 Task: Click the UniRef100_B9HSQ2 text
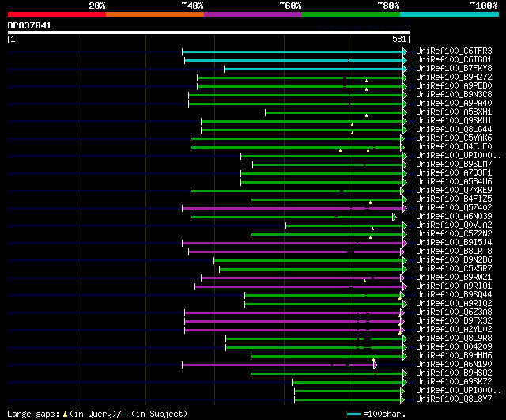tap(454, 373)
